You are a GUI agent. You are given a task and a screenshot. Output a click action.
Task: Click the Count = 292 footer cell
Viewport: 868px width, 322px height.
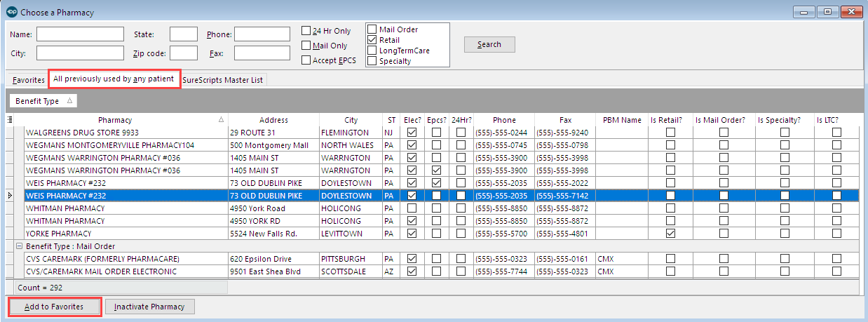coord(121,287)
